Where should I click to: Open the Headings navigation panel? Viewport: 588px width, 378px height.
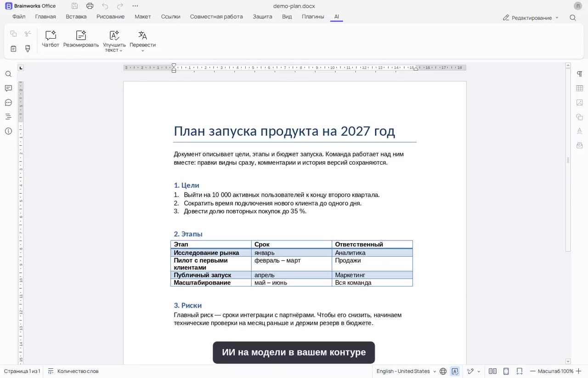(8, 117)
